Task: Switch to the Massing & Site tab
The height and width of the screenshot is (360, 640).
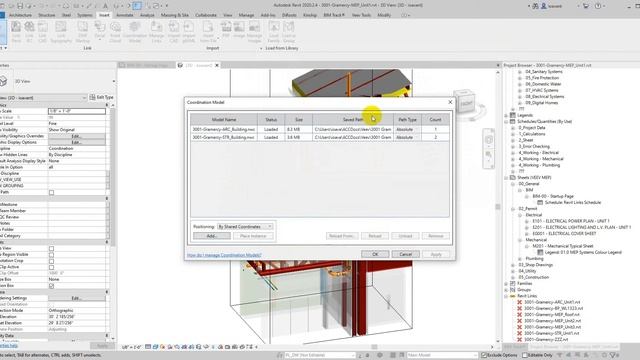Action: tap(175, 15)
